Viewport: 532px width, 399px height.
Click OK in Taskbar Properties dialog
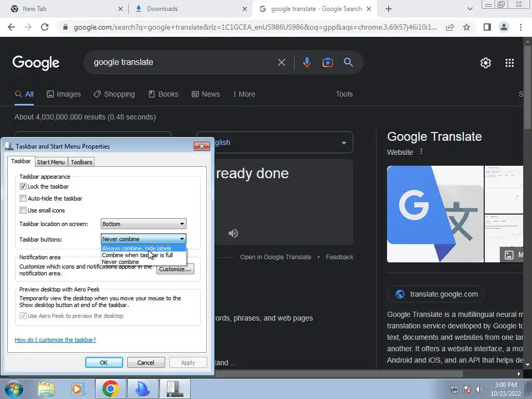[104, 362]
